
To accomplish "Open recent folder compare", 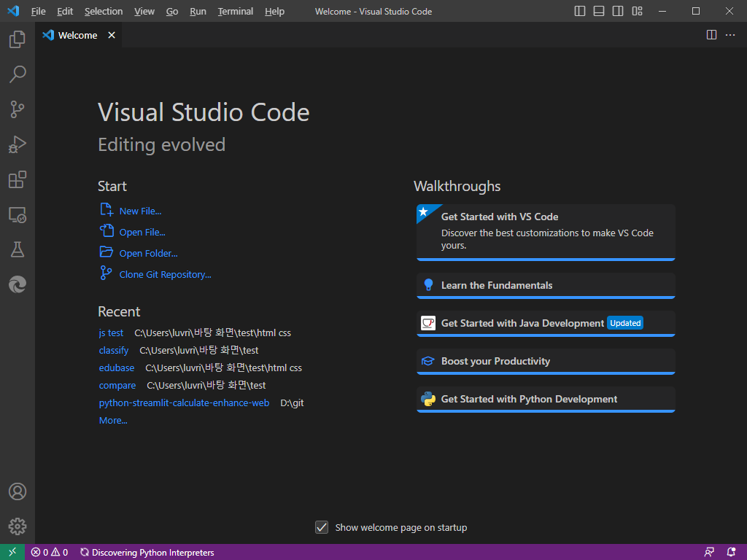I will coord(117,386).
